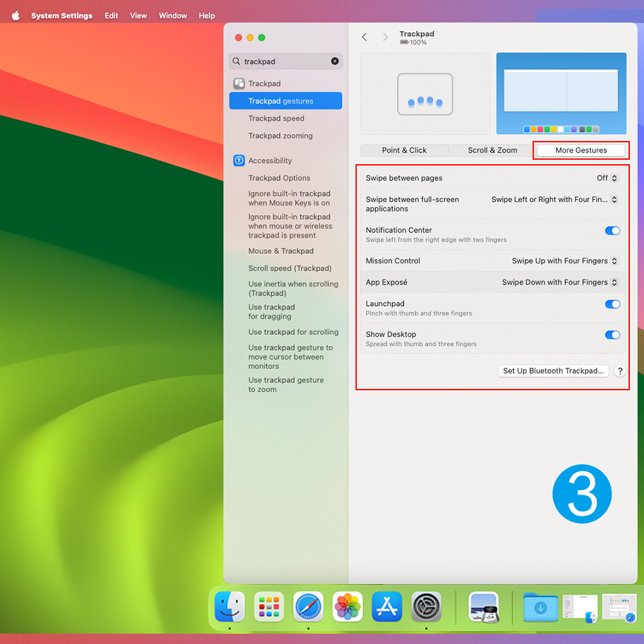The width and height of the screenshot is (644, 644).
Task: Open the App Exposé gesture dropdown
Action: pos(560,282)
